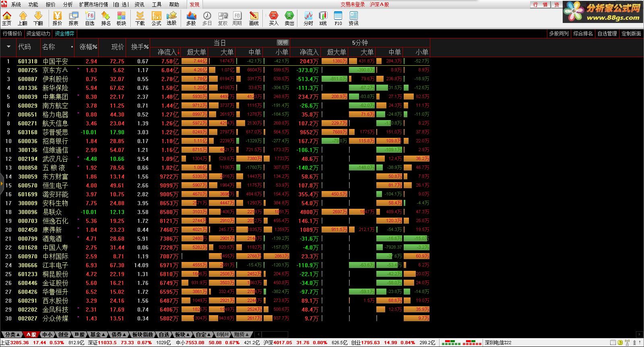This screenshot has width=644, height=347.
Task: Open the 分析 menu
Action: pyautogui.click(x=68, y=4)
